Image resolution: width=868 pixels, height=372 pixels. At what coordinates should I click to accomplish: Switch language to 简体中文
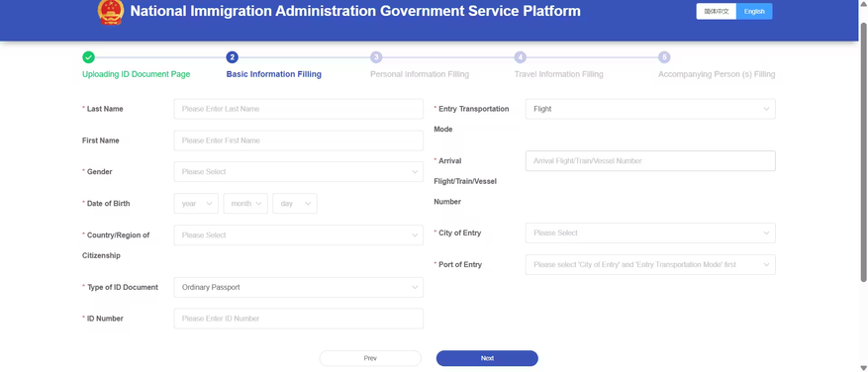717,11
